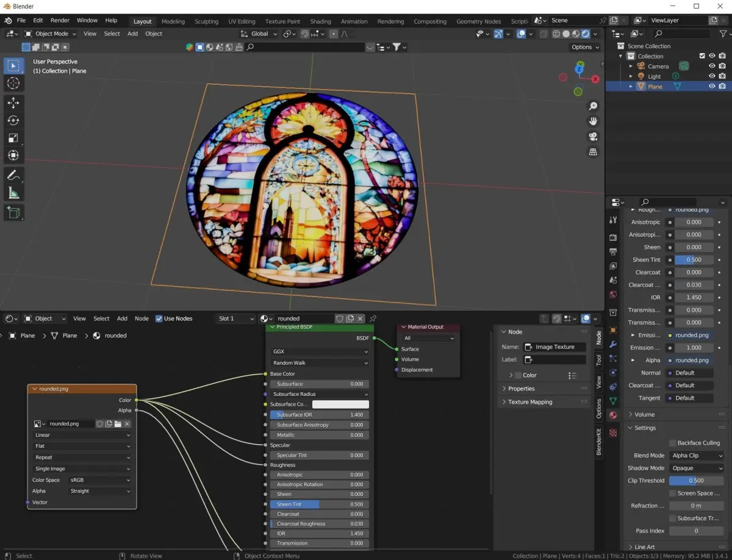Screen dimensions: 732x560
Task: Activate the Select Box tool
Action: tap(13, 65)
